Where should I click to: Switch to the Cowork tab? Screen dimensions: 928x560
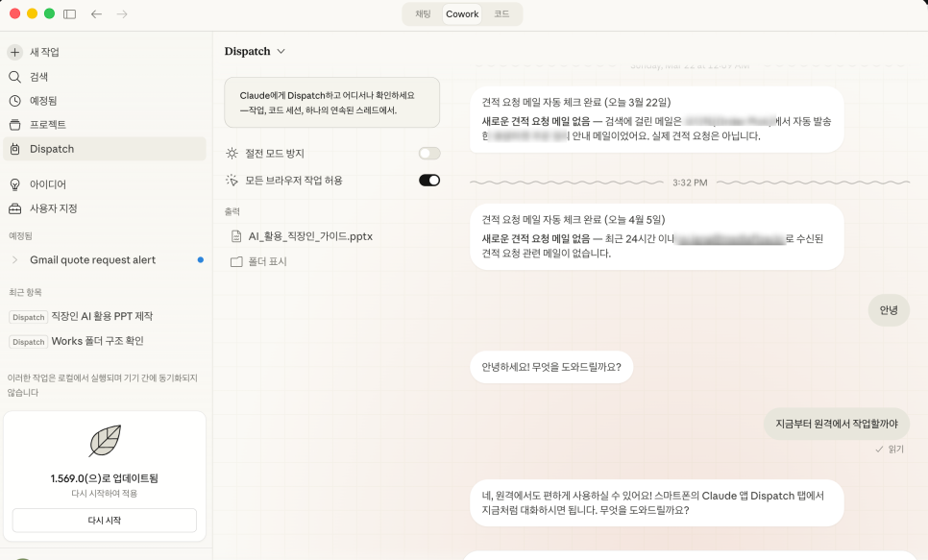coord(462,14)
